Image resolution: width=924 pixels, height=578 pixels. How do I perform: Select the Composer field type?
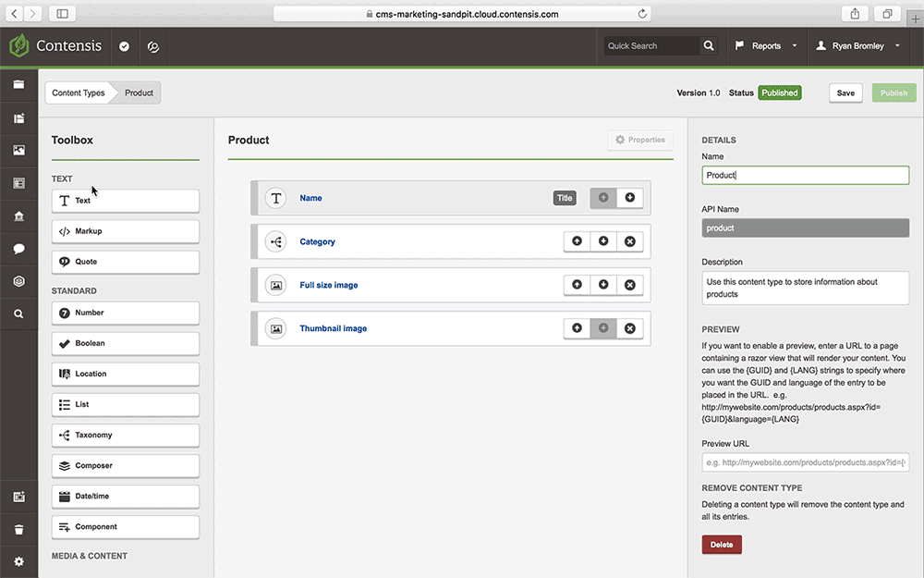pos(125,465)
